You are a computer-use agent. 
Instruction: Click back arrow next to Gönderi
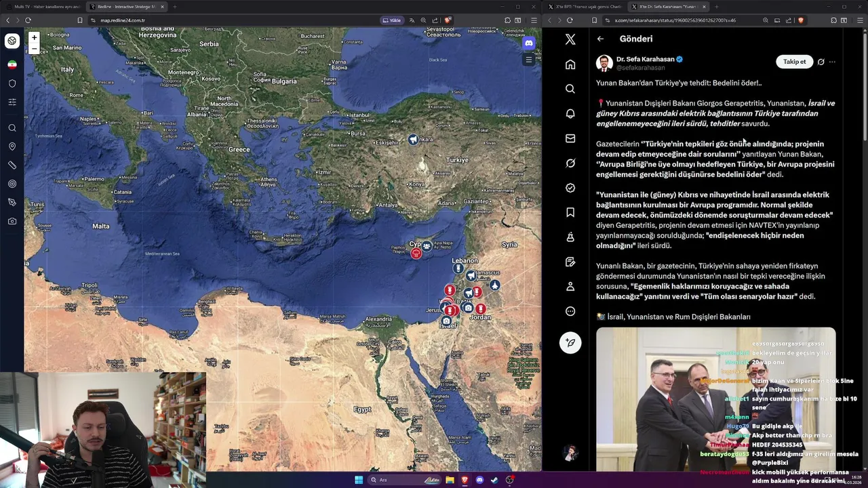[600, 39]
